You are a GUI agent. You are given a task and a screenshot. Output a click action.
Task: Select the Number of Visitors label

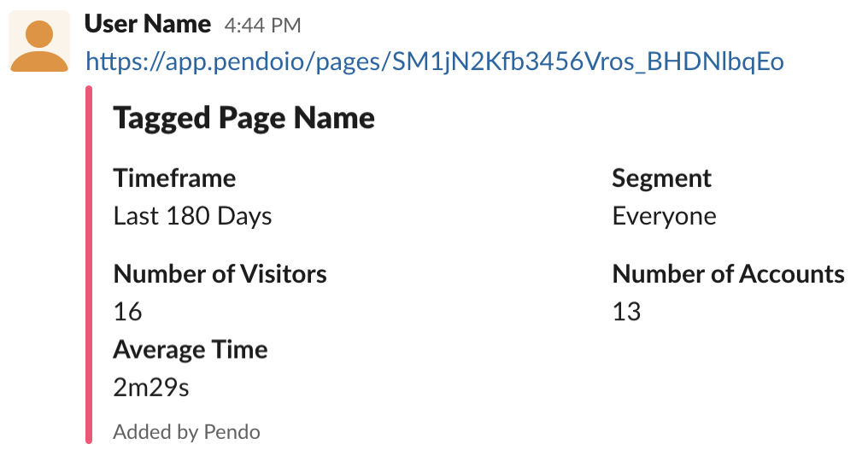(220, 274)
